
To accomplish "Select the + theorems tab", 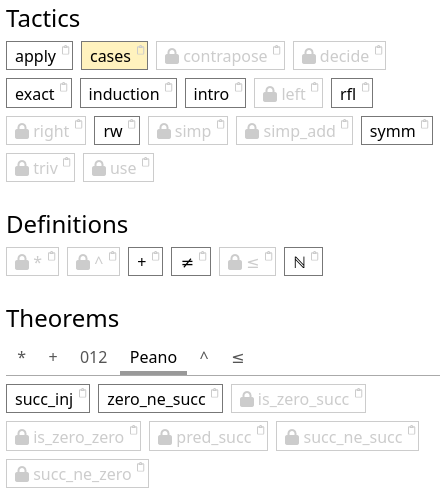I will coord(53,357).
